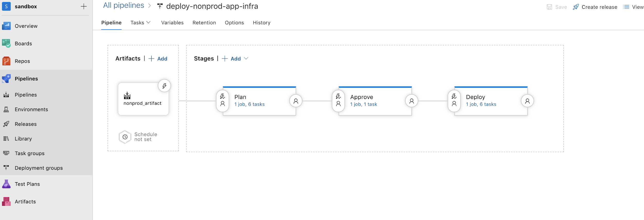This screenshot has width=644, height=220.
Task: Add a new artifact
Action: coord(158,59)
